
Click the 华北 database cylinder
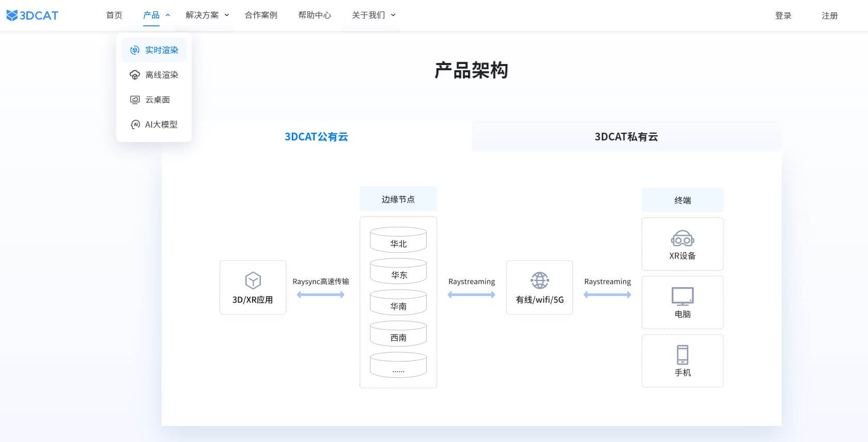(398, 240)
